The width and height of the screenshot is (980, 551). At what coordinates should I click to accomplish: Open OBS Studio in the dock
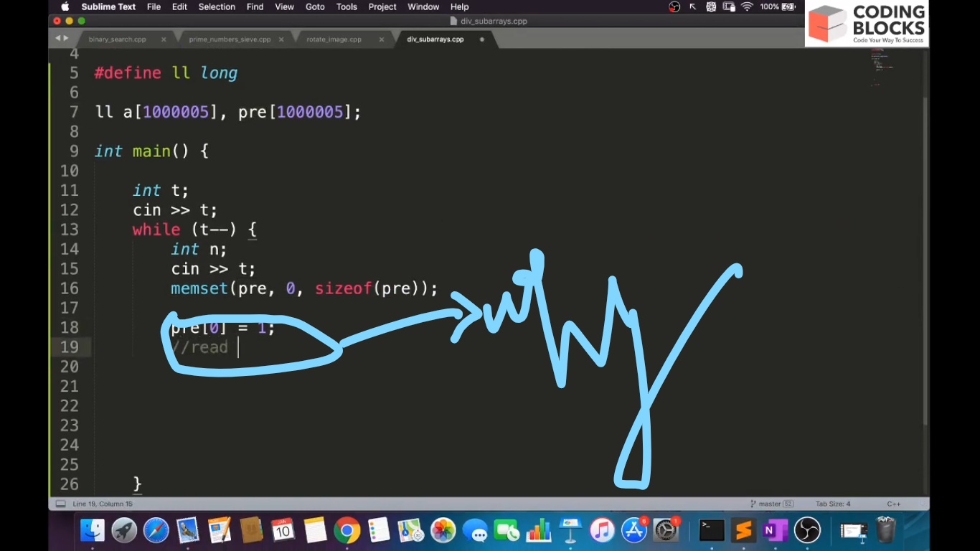tap(807, 531)
